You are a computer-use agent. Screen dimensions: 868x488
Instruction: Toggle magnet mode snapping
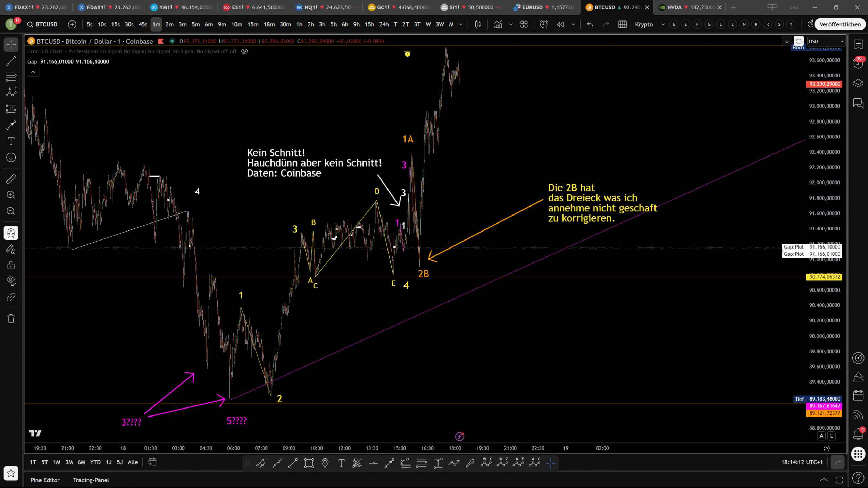tap(11, 233)
